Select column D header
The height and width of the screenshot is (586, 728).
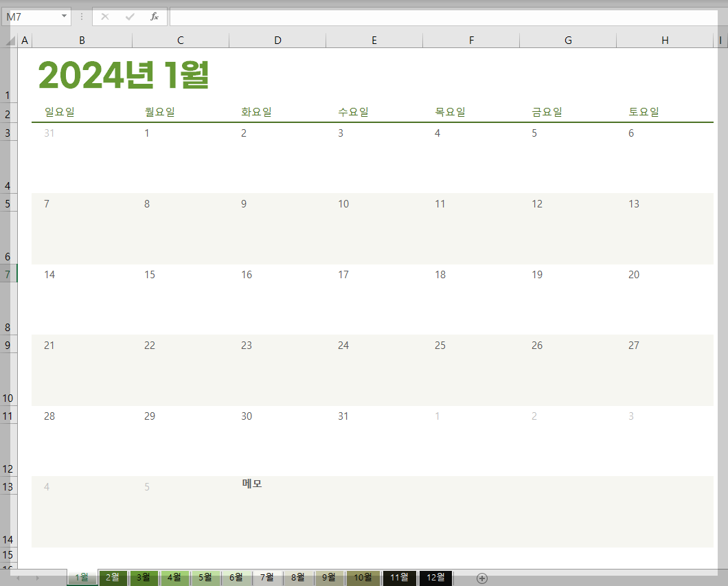[x=277, y=41]
